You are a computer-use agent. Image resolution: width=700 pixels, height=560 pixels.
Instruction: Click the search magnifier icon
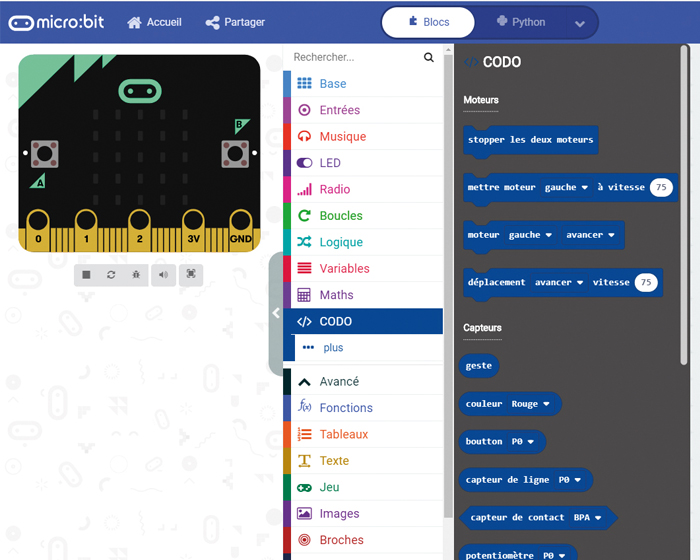coord(429,58)
